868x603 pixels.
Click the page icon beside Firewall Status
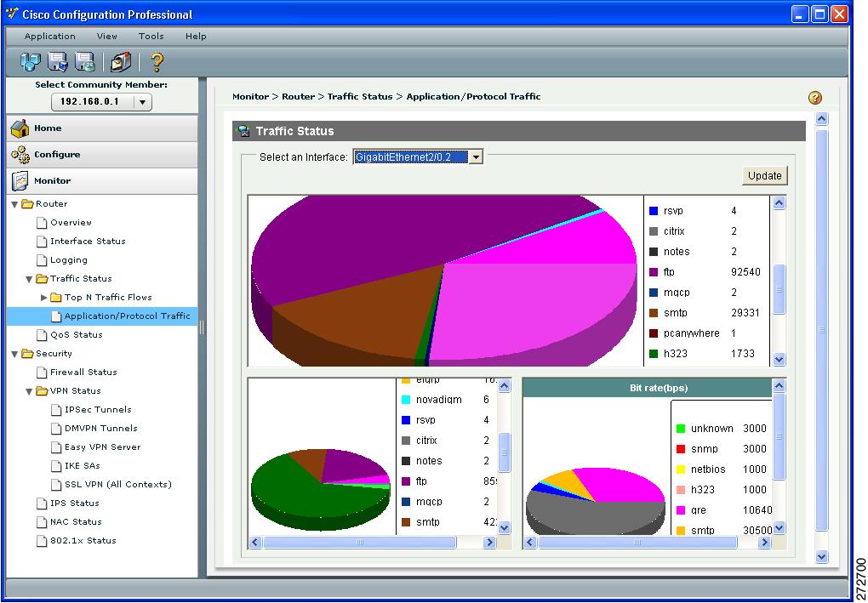(42, 373)
